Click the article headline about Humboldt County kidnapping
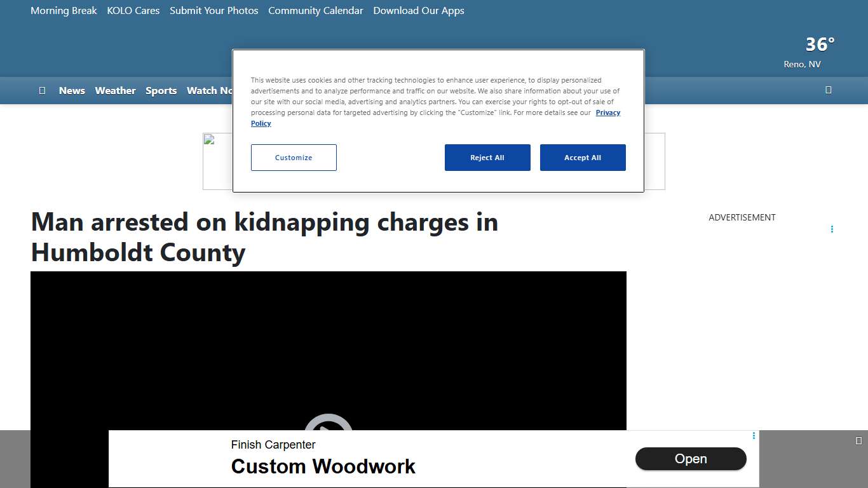Image resolution: width=868 pixels, height=488 pixels. click(x=264, y=237)
